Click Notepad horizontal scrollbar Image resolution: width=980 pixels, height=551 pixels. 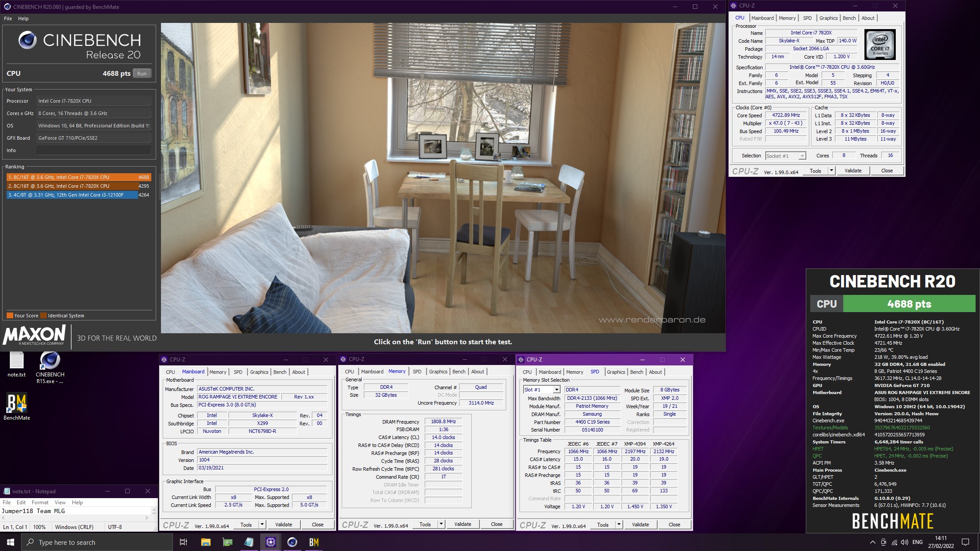tap(75, 518)
